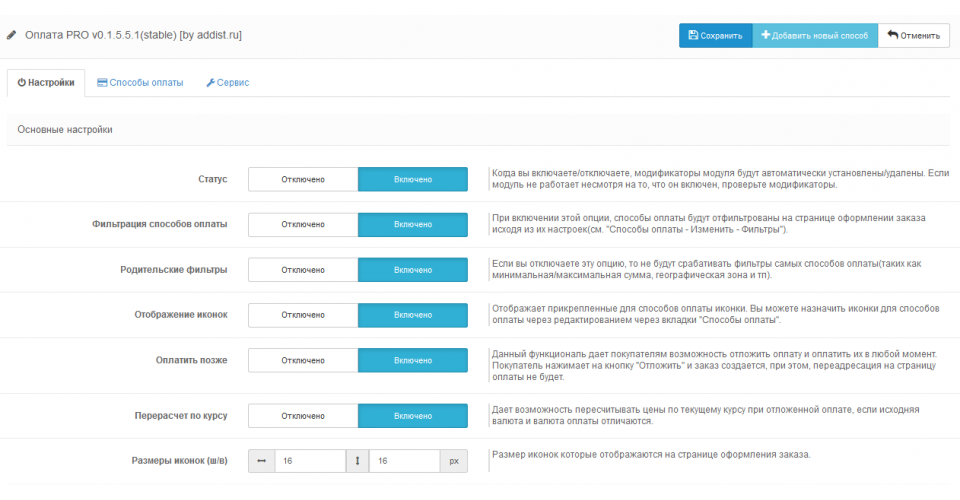The image size is (960, 500).
Task: Click the px unit label
Action: 453,461
